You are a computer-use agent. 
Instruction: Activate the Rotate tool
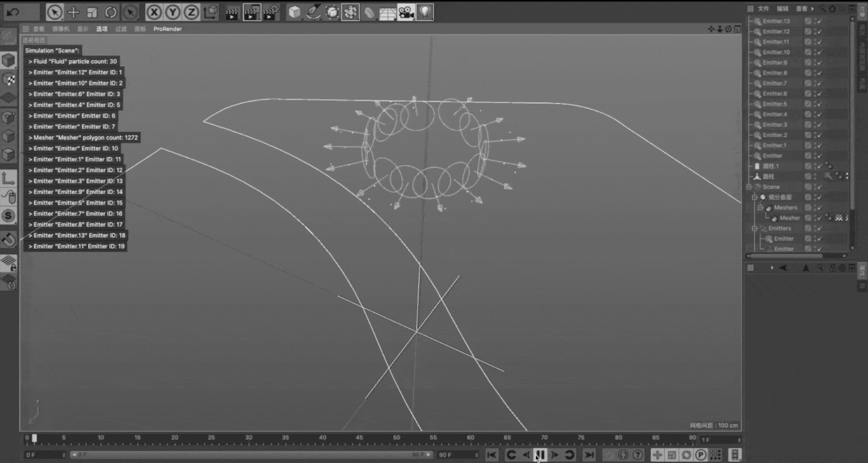pyautogui.click(x=110, y=12)
